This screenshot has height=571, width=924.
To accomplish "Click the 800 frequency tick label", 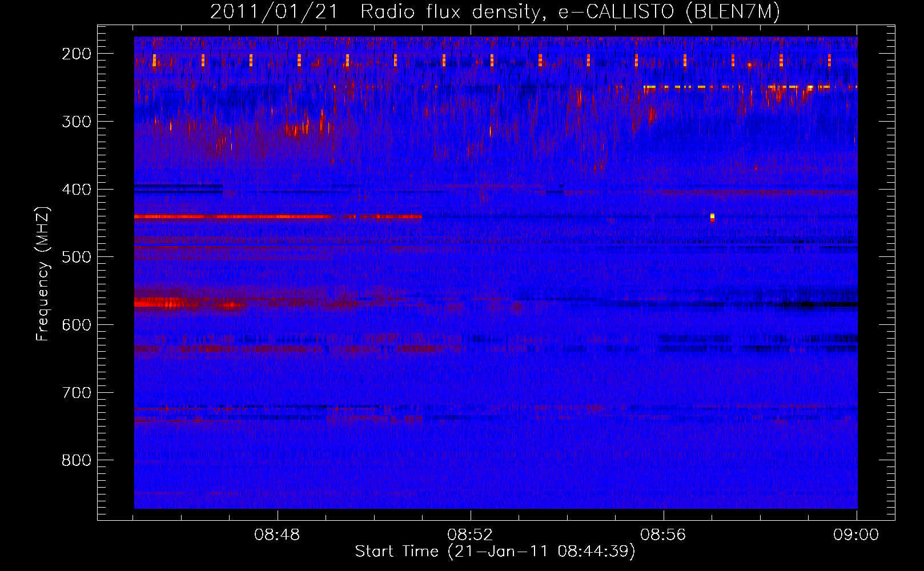I will pyautogui.click(x=77, y=460).
